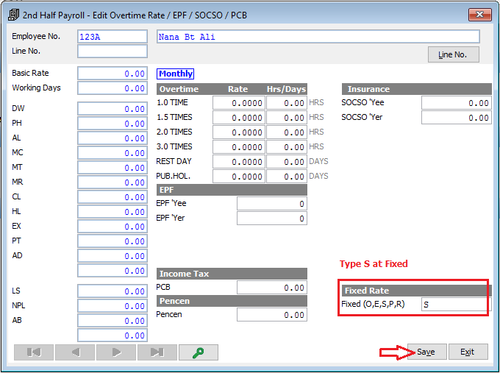
Task: Click the HL value field
Action: point(112,212)
